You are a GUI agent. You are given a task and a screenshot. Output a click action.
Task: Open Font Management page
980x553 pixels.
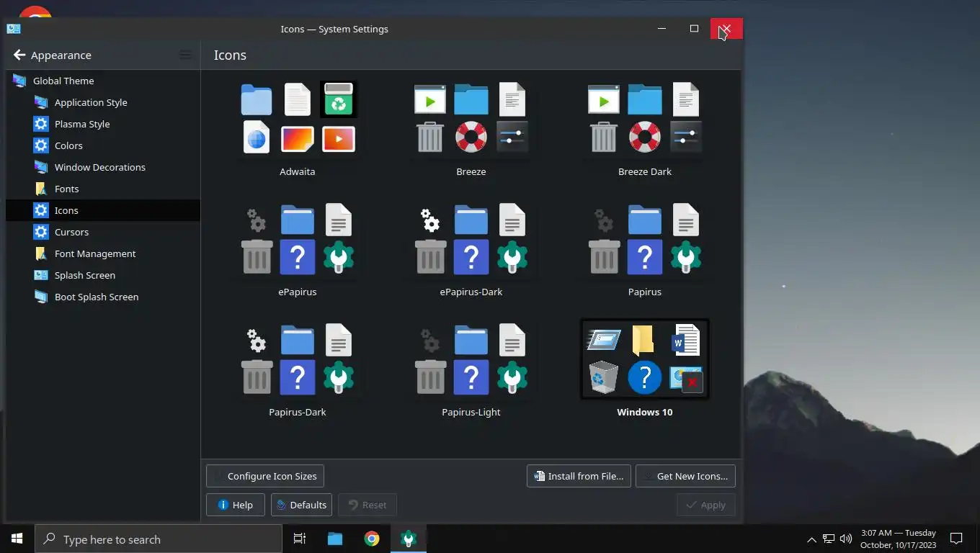103,253
